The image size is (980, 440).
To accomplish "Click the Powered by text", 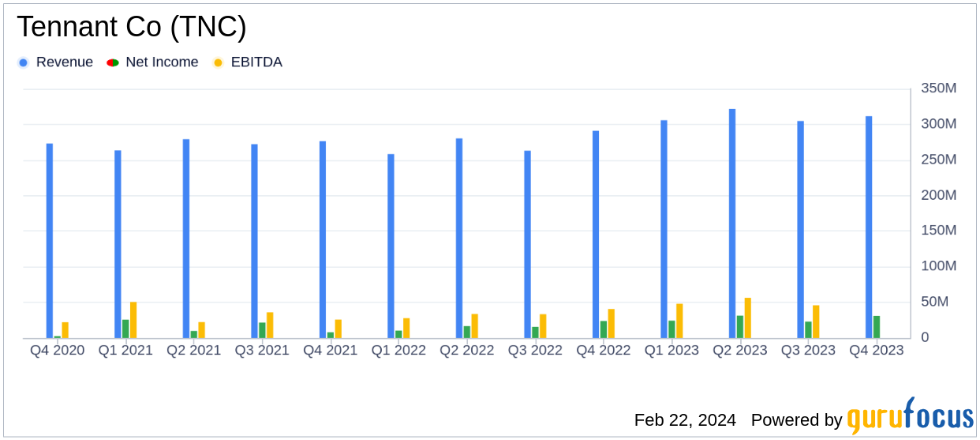I will 797,420.
